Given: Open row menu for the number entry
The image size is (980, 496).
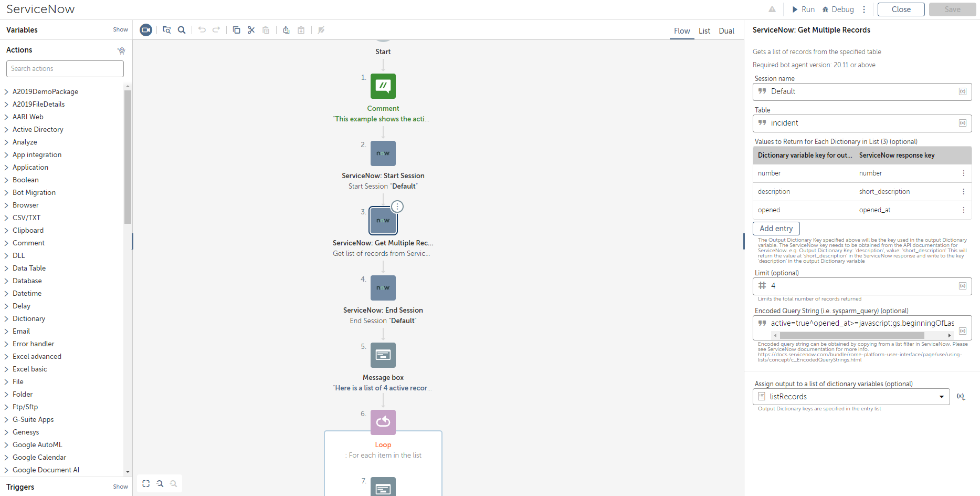Looking at the screenshot, I should [x=964, y=173].
